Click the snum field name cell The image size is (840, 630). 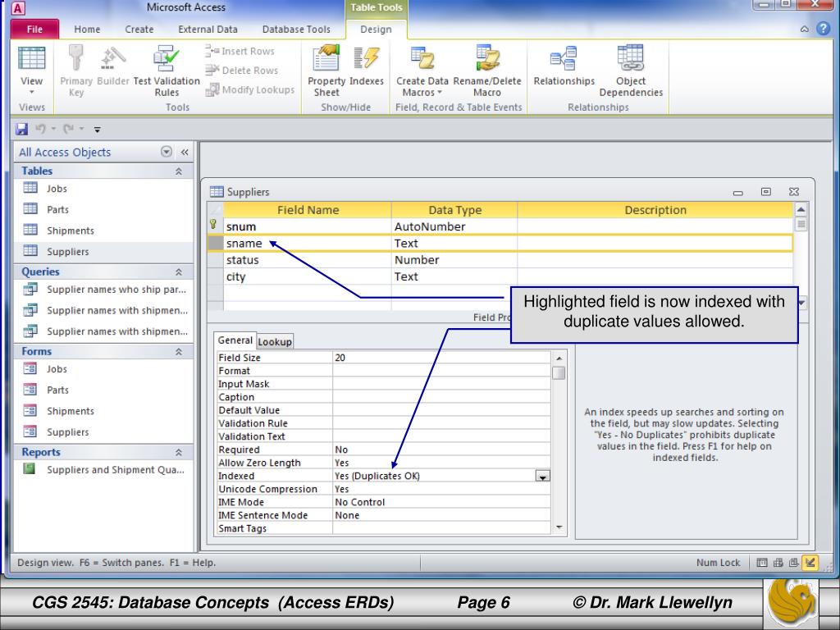(308, 226)
